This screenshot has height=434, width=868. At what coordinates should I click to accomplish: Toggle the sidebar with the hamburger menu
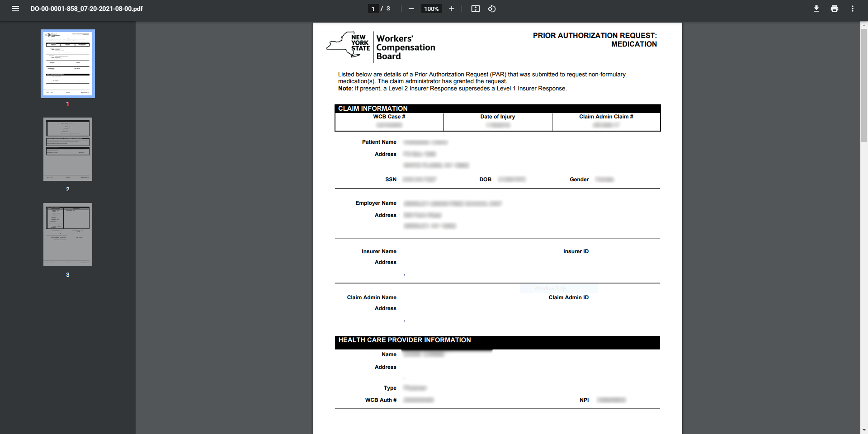(15, 9)
